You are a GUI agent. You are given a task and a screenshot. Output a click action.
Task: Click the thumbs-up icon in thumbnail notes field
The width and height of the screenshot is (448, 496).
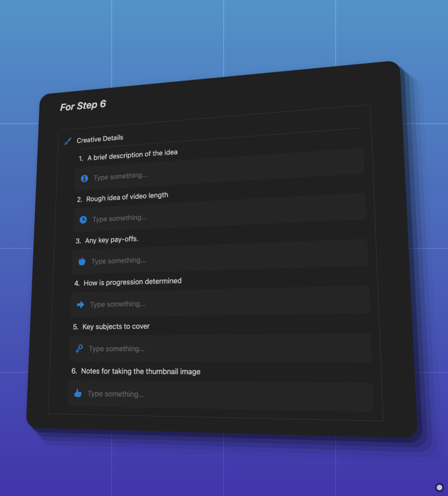click(78, 393)
